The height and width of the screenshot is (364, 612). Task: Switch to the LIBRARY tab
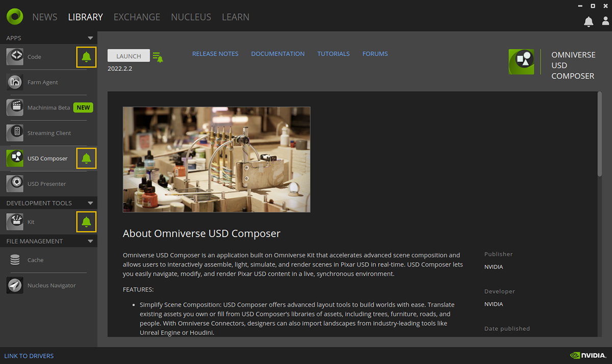[86, 17]
